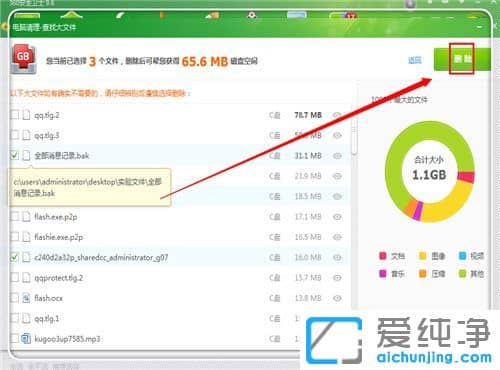Viewport: 500px width, 370px height.
Task: Click the file icon beside flashie.exe.p2p
Action: pos(26,237)
